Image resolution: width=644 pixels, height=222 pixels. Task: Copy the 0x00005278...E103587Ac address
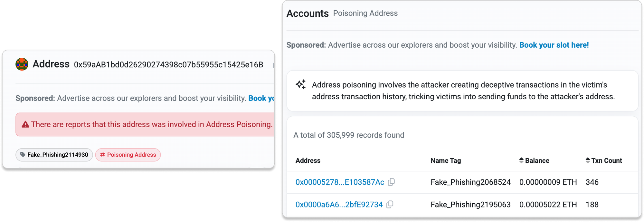click(392, 182)
